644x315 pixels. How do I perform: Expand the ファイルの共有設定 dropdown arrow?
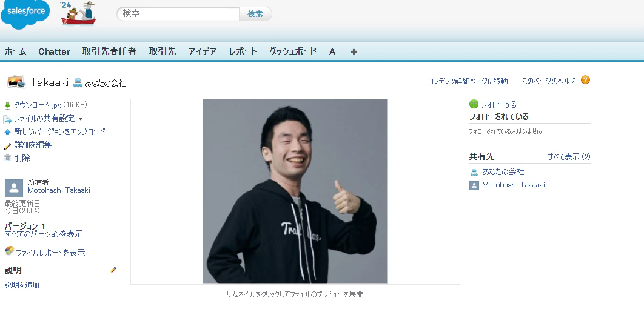81,119
